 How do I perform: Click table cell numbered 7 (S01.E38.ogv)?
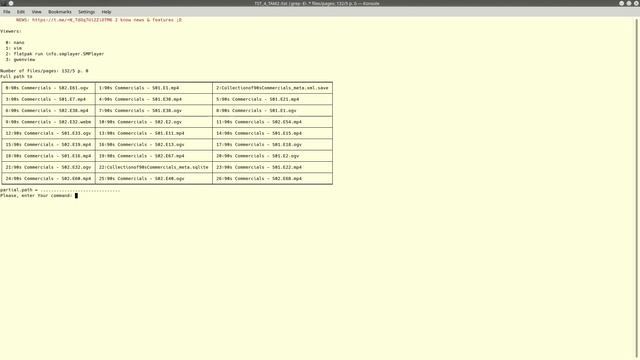coord(154,111)
